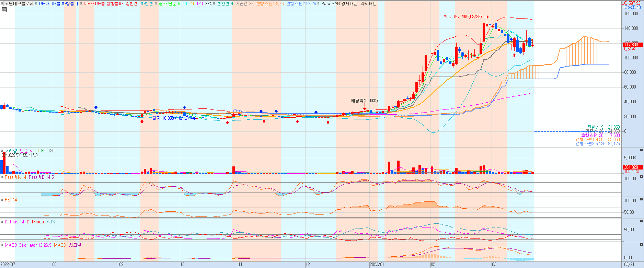Click the small square before DI+가 DI-를 상향돌파

pyautogui.click(x=81, y=4)
